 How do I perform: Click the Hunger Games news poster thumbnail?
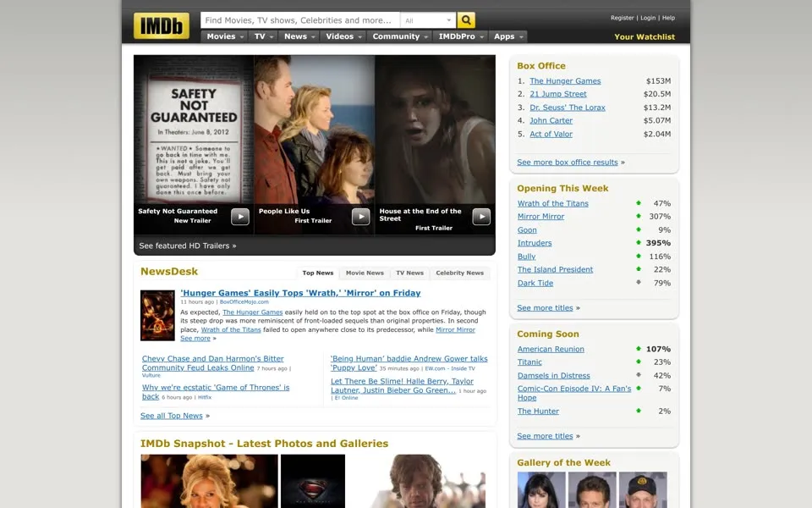pos(157,315)
